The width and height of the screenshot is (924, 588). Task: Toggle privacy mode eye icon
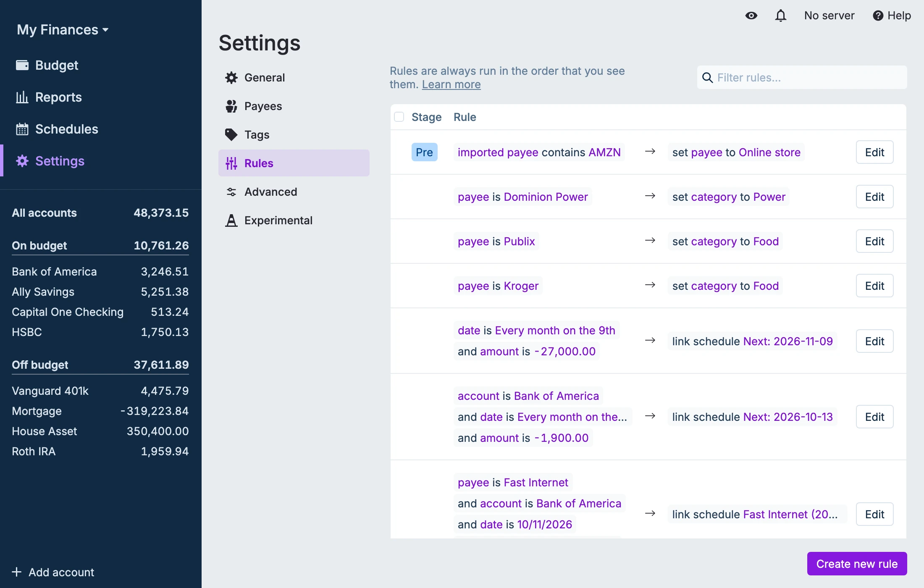[751, 16]
